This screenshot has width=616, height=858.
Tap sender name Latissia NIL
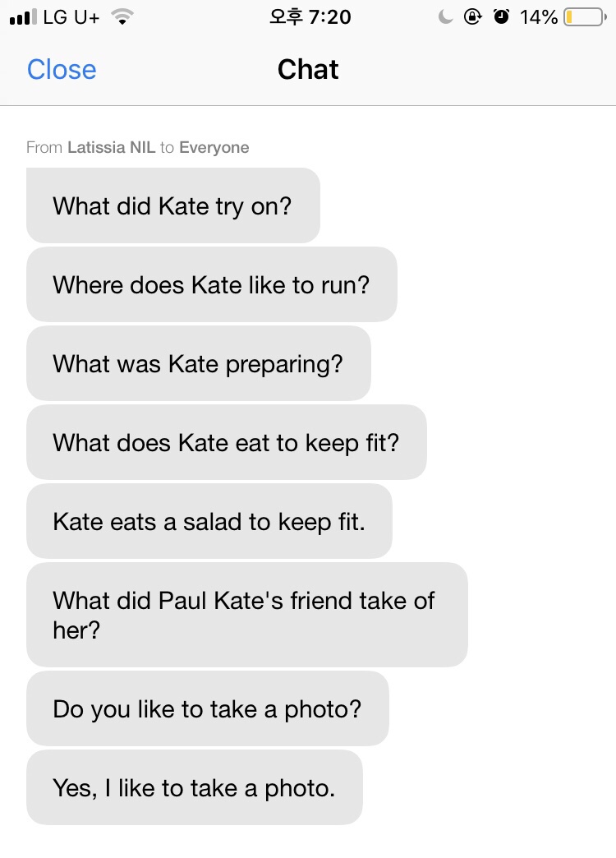[112, 147]
